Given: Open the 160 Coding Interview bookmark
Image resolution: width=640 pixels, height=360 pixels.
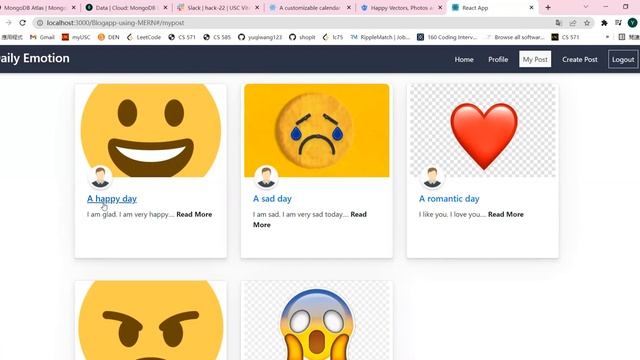Looking at the screenshot, I should 447,37.
